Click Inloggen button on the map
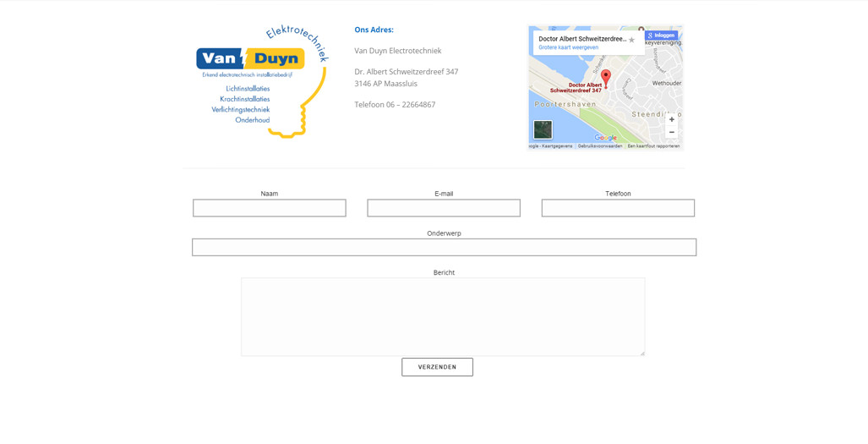Image resolution: width=868 pixels, height=444 pixels. tap(661, 36)
